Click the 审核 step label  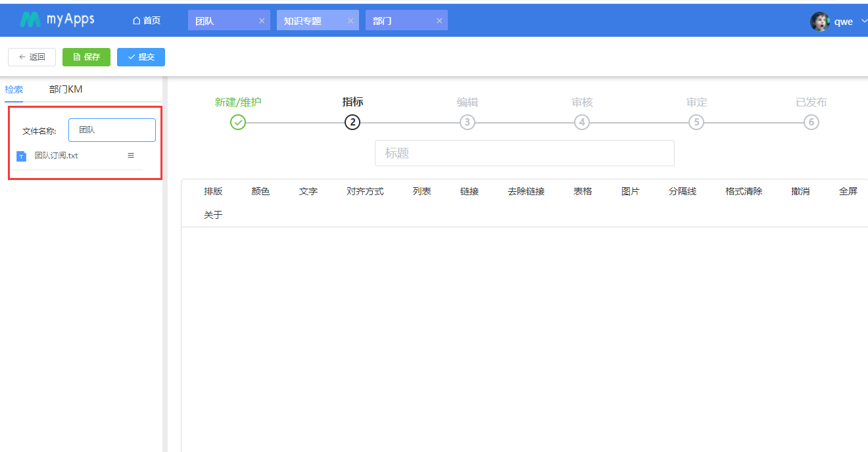coord(582,102)
